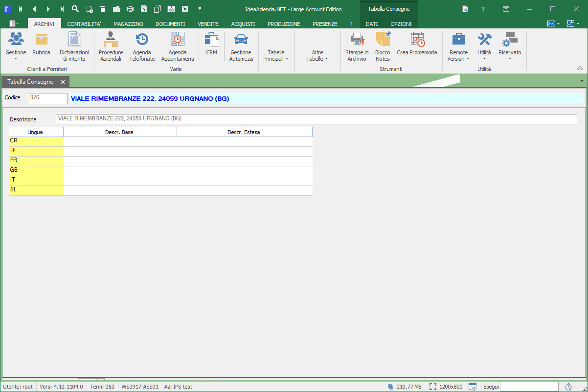Select the DE language row
This screenshot has width=588, height=392.
click(x=161, y=151)
